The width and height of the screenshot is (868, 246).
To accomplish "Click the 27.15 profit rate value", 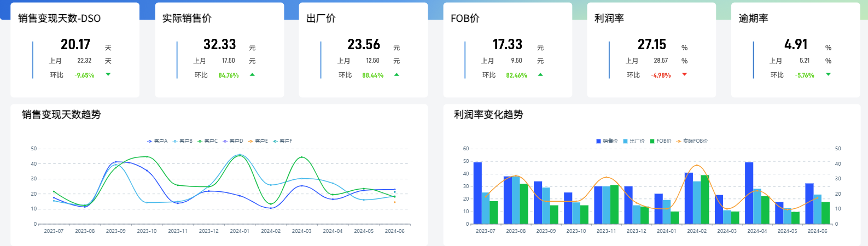I will point(652,44).
